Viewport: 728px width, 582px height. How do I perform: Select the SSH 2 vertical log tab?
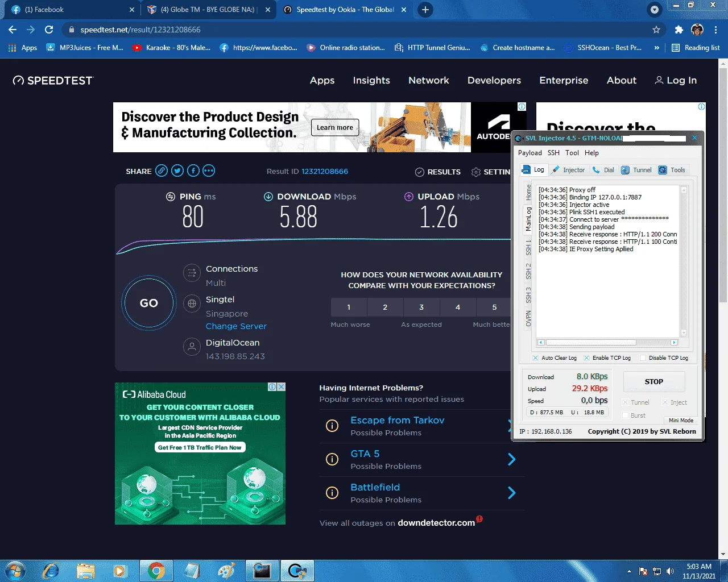pyautogui.click(x=528, y=271)
